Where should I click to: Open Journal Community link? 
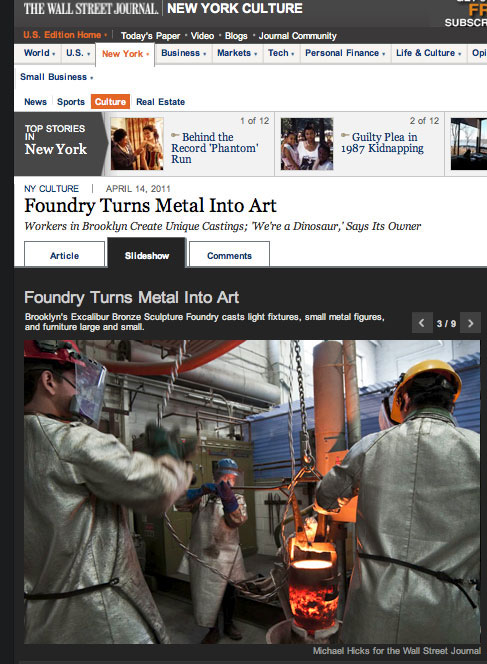(298, 36)
